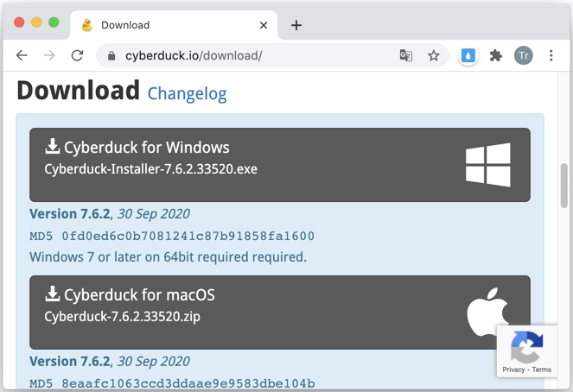Screen dimensions: 573x392
Task: Click the forward navigation arrow
Action: pyautogui.click(x=49, y=55)
